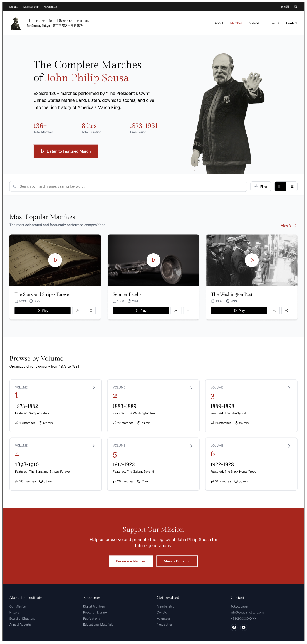The image size is (307, 644).
Task: Click The Washington Post card title
Action: point(232,294)
